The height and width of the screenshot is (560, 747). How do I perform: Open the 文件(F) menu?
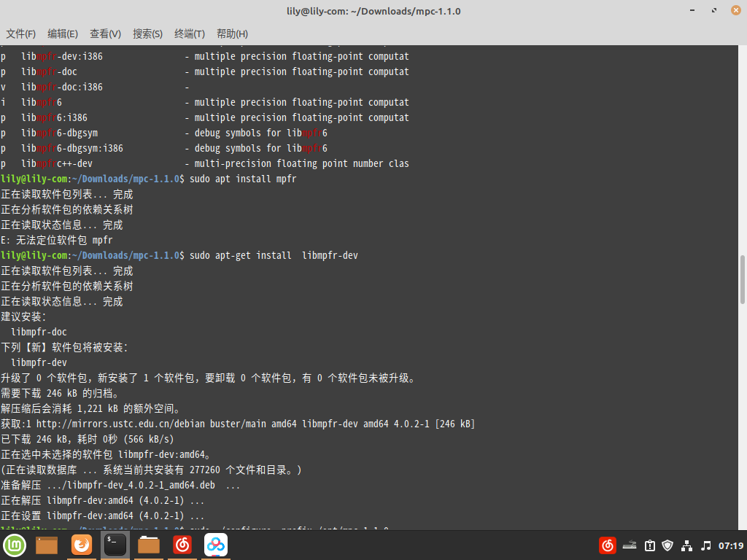click(x=20, y=34)
